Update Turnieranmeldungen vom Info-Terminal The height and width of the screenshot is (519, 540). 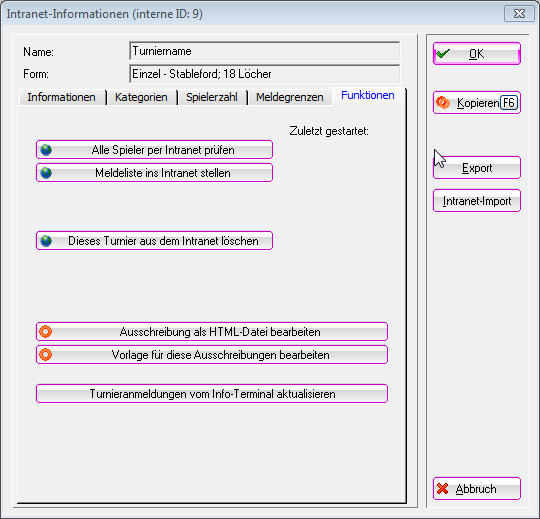[212, 393]
